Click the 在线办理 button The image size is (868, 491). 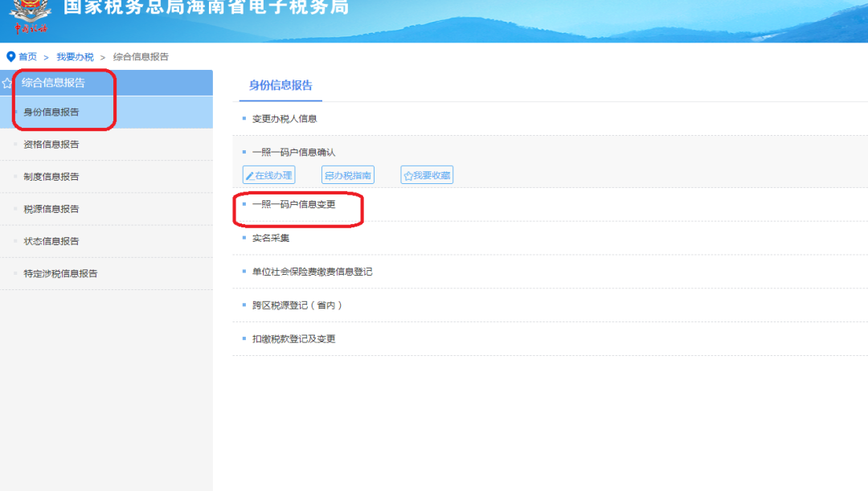(269, 175)
